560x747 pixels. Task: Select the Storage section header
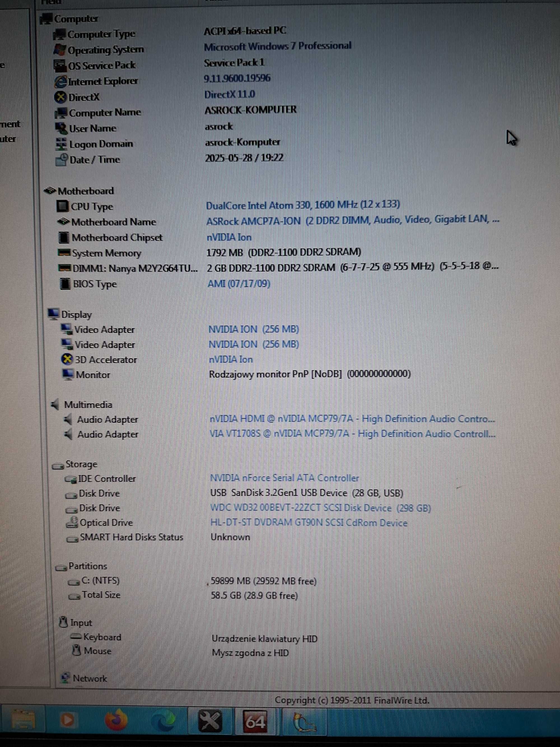[81, 464]
